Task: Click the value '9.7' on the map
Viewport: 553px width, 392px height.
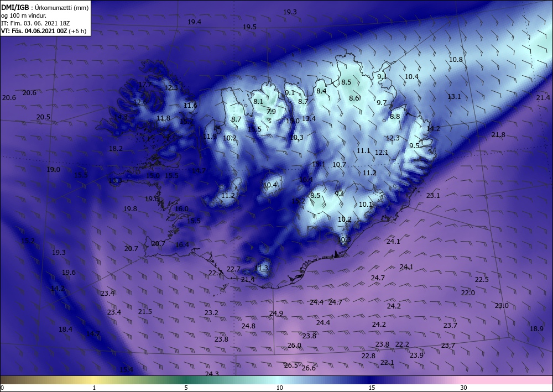Action: tap(382, 103)
